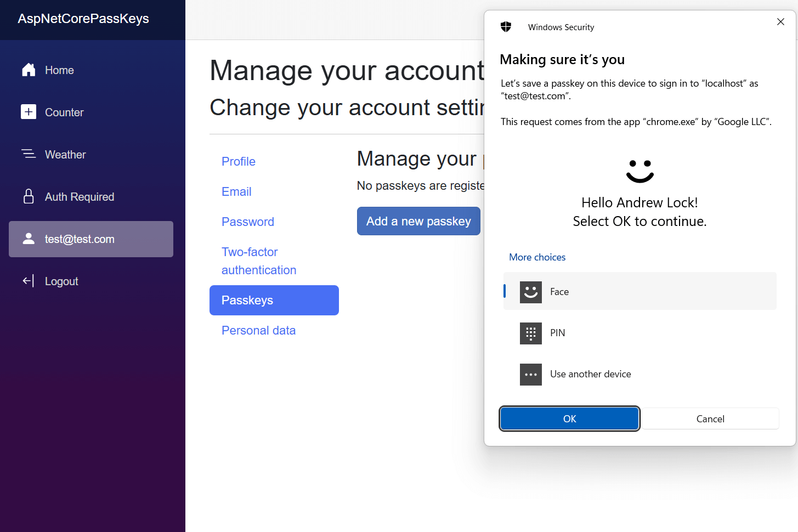The image size is (798, 532).
Task: Open the Password settings tab
Action: tap(248, 222)
